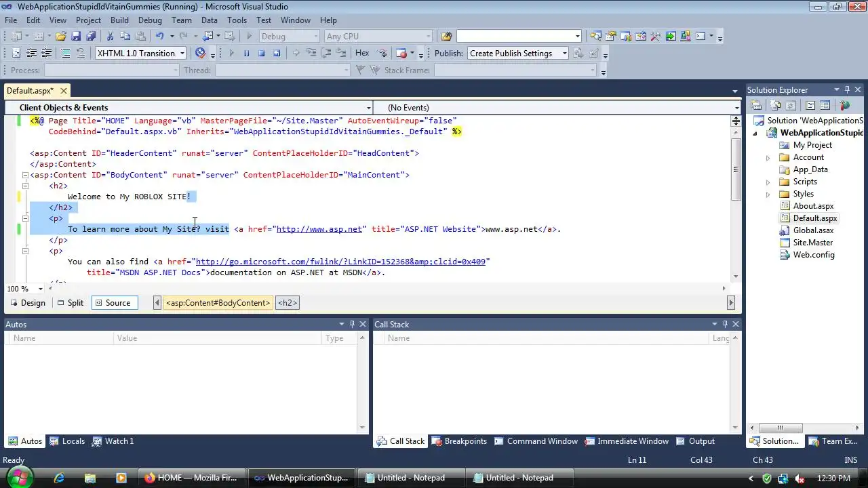Pause debugging with Break All button
The height and width of the screenshot is (488, 868).
[247, 54]
